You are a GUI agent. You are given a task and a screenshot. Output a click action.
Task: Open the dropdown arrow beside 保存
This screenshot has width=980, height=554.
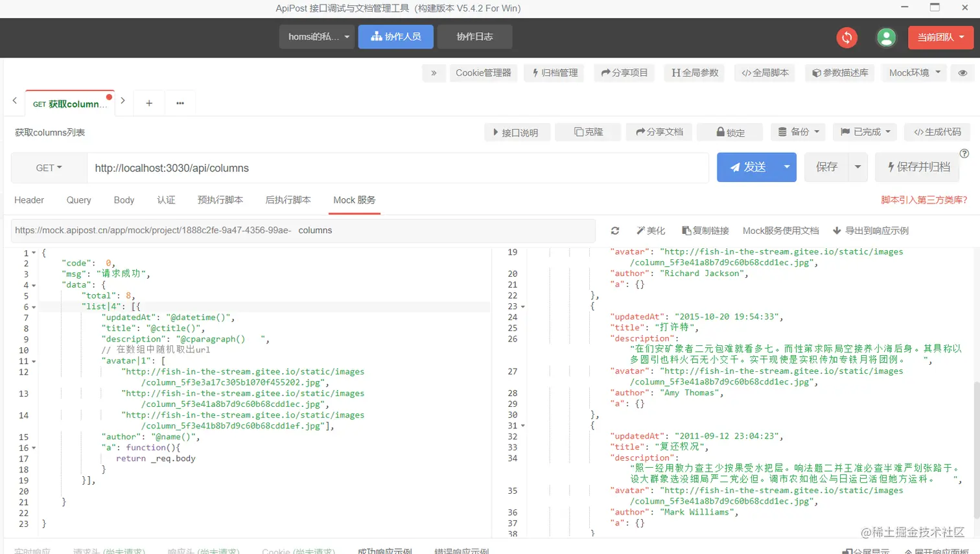pyautogui.click(x=857, y=167)
